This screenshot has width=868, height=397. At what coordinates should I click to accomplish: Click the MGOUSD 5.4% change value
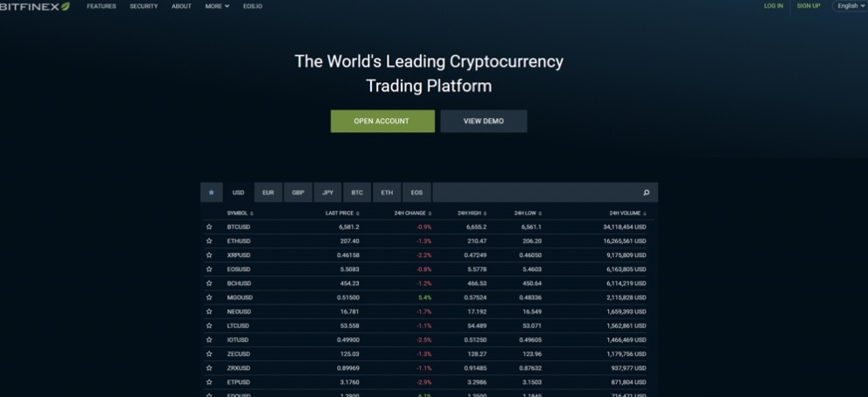(x=426, y=297)
